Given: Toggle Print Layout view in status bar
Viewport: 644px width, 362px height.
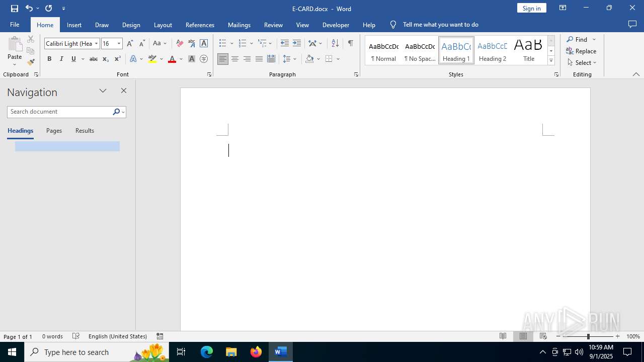Looking at the screenshot, I should (523, 336).
